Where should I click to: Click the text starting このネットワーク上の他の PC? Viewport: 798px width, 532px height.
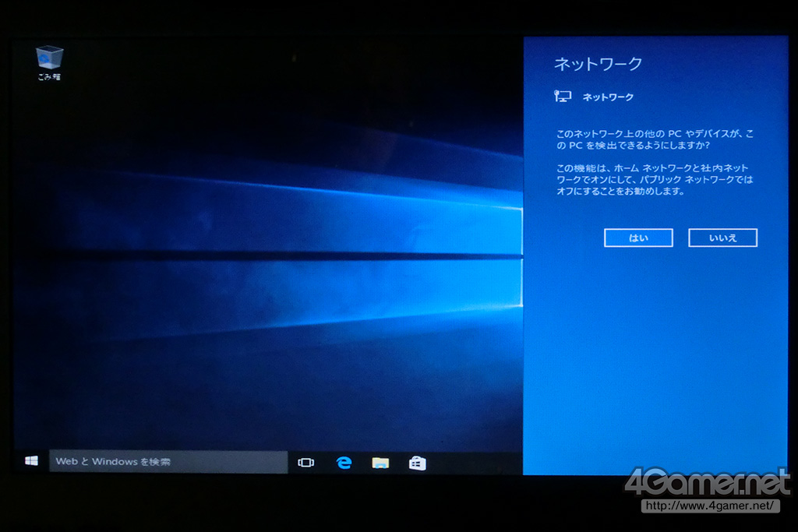point(655,139)
